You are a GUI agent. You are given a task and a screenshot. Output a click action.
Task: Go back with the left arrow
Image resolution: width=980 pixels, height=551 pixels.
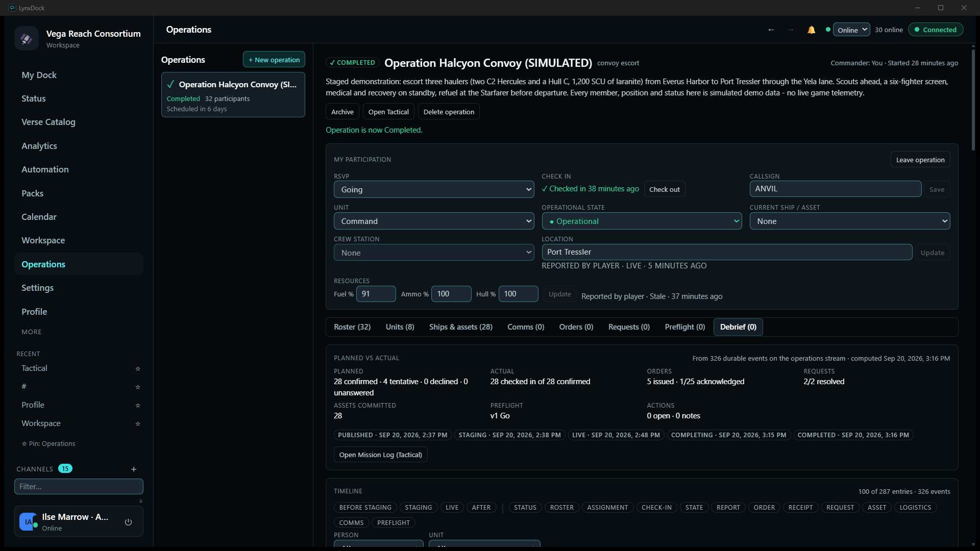tap(771, 30)
